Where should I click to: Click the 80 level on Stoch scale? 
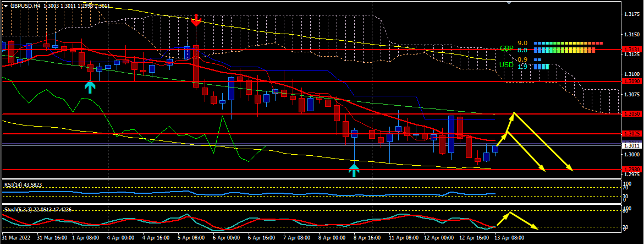626,212
